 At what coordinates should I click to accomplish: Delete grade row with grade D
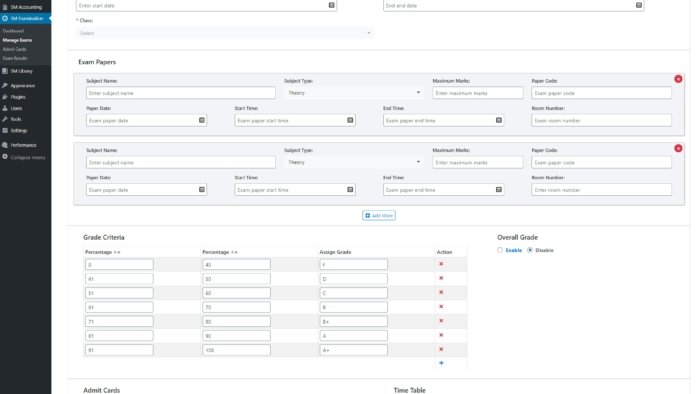(x=441, y=278)
